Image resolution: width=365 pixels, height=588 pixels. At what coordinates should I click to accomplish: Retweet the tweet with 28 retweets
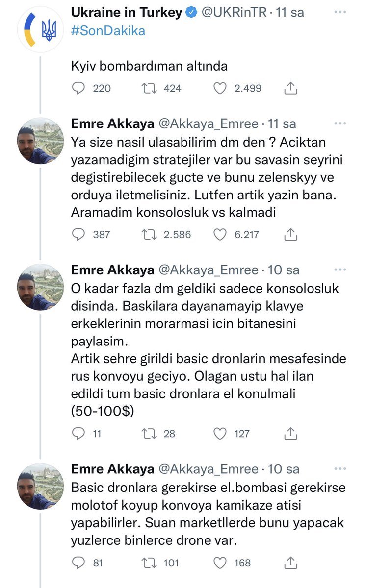tap(148, 433)
